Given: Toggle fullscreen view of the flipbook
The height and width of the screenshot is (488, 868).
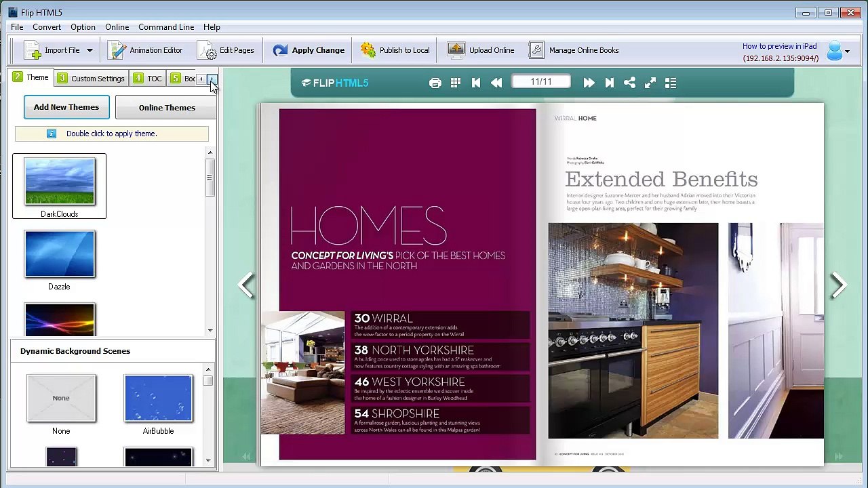Looking at the screenshot, I should (650, 83).
